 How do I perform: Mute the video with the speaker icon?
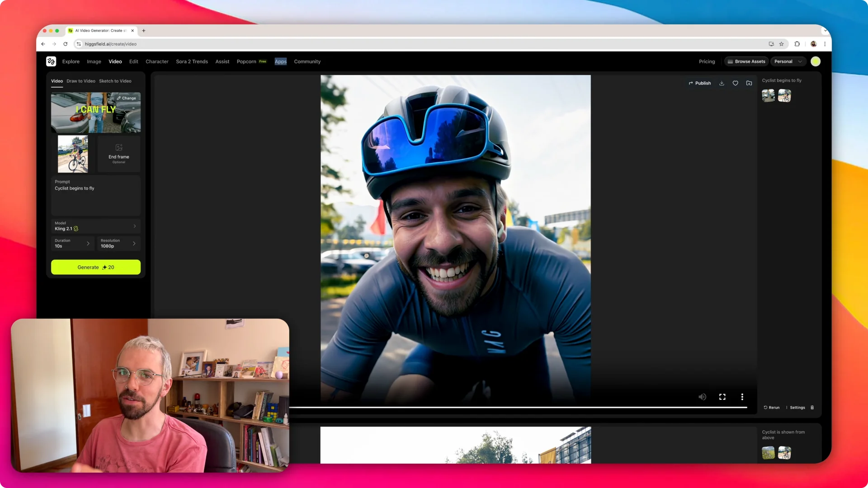(702, 397)
